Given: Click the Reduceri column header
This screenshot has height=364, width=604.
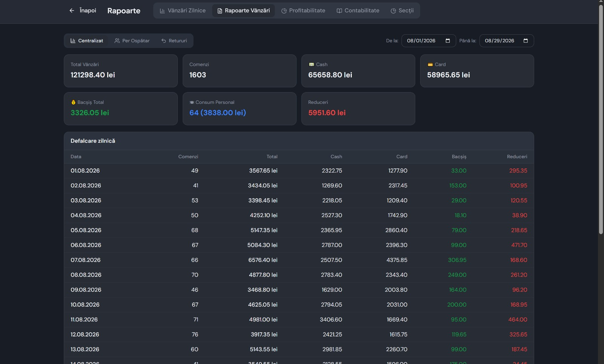Looking at the screenshot, I should coord(517,157).
